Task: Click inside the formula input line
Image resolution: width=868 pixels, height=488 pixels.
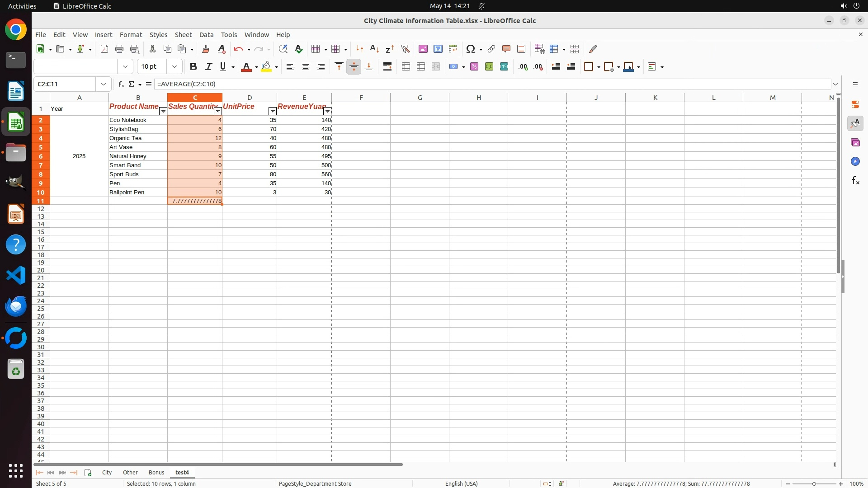Action: [452, 84]
